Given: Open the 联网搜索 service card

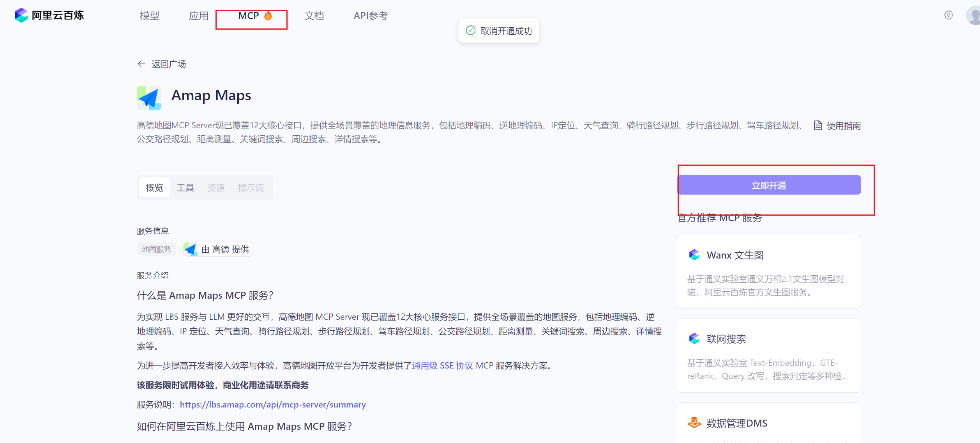Looking at the screenshot, I should pos(769,356).
